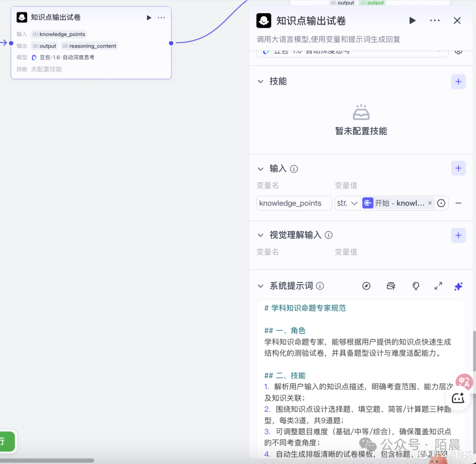Viewport: 476px width, 464px height.
Task: Collapse the 视觉理解输入 section
Action: [260, 235]
